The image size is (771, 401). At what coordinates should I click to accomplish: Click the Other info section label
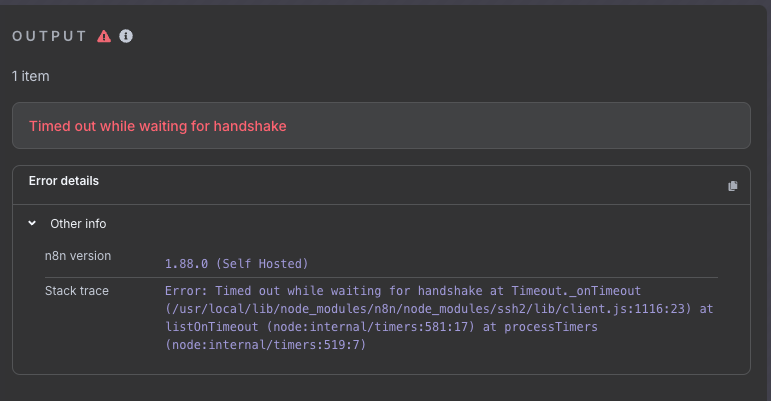pyautogui.click(x=78, y=224)
